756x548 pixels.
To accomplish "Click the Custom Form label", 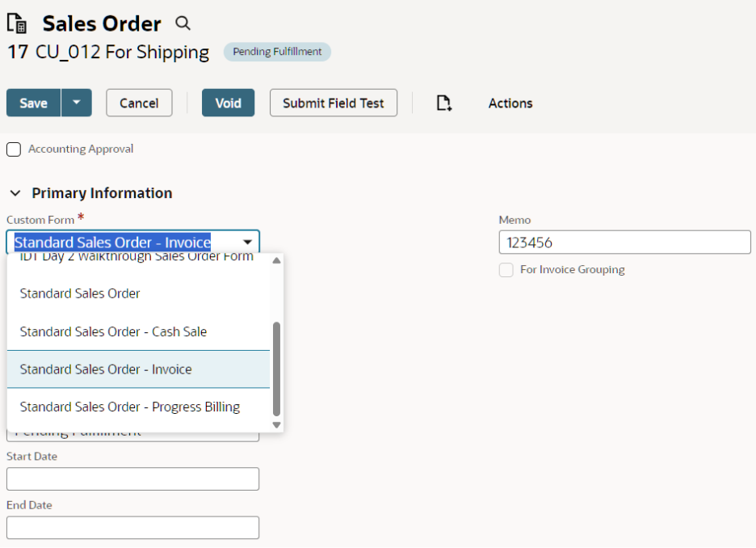I will pyautogui.click(x=40, y=220).
